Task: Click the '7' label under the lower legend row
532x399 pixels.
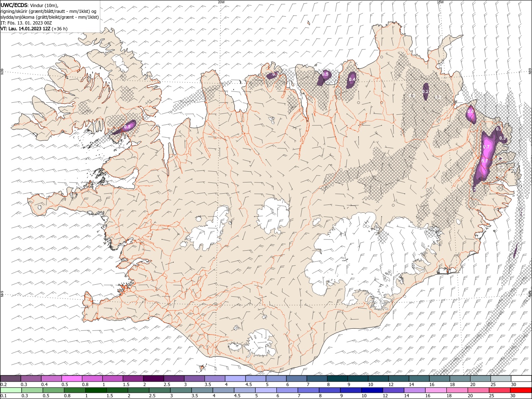Action: point(300,396)
